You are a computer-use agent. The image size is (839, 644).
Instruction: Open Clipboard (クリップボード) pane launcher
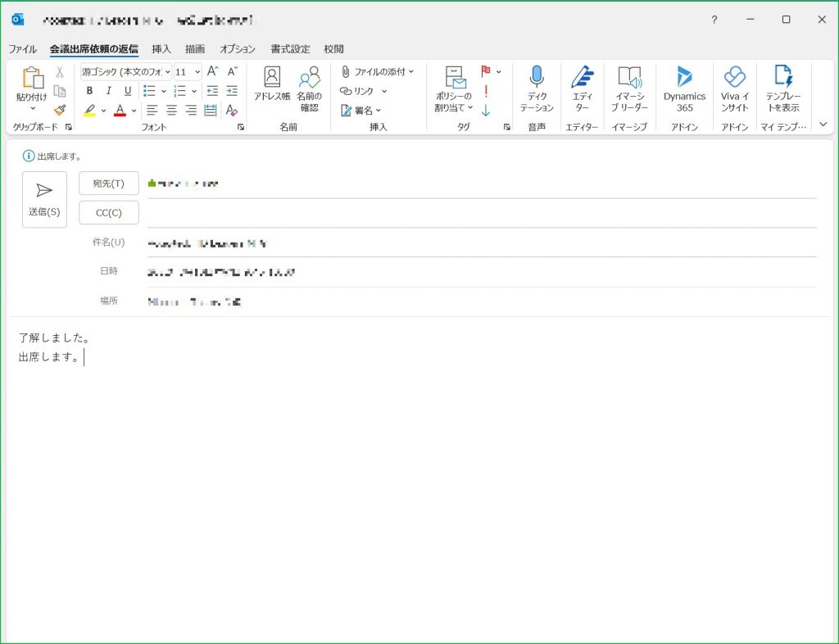[x=69, y=127]
